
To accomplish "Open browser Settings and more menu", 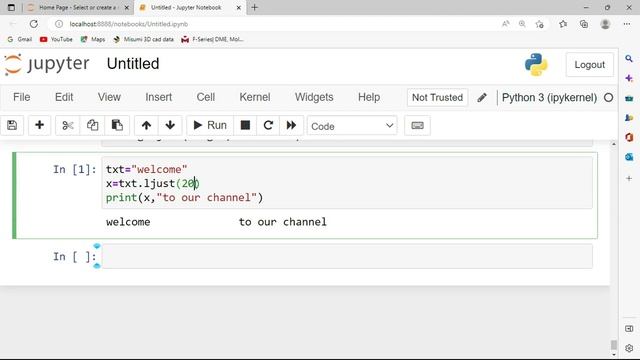I will point(627,24).
